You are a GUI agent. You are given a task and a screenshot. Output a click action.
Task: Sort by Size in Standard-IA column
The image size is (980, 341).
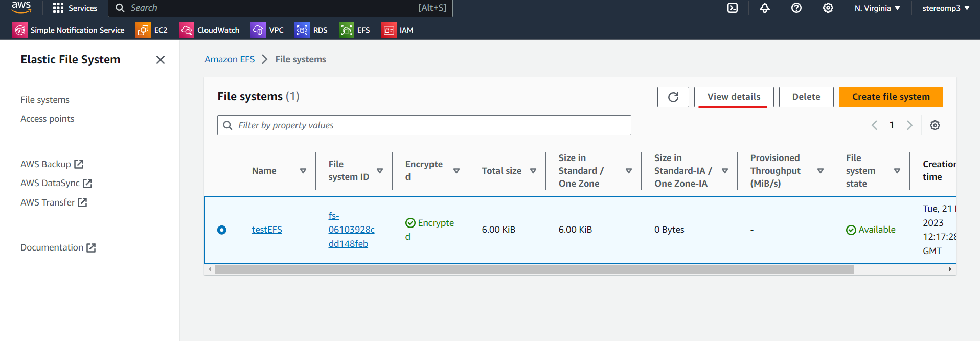tap(725, 171)
